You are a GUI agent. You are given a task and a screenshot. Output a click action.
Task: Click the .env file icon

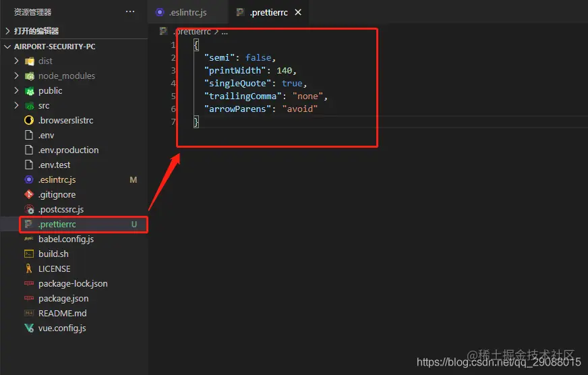point(29,135)
